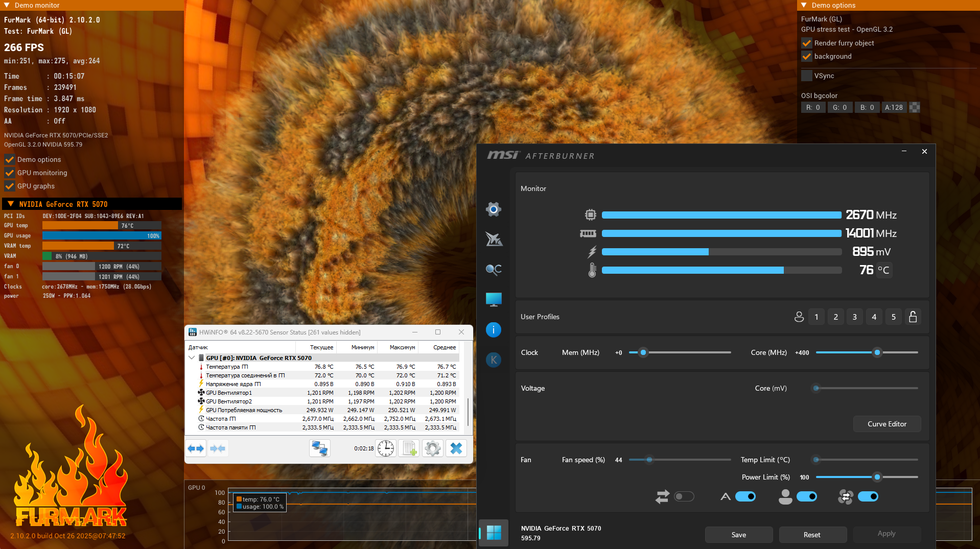980x549 pixels.
Task: Collapse the GPU [#0] tree node in HWiNFO
Action: (x=192, y=357)
